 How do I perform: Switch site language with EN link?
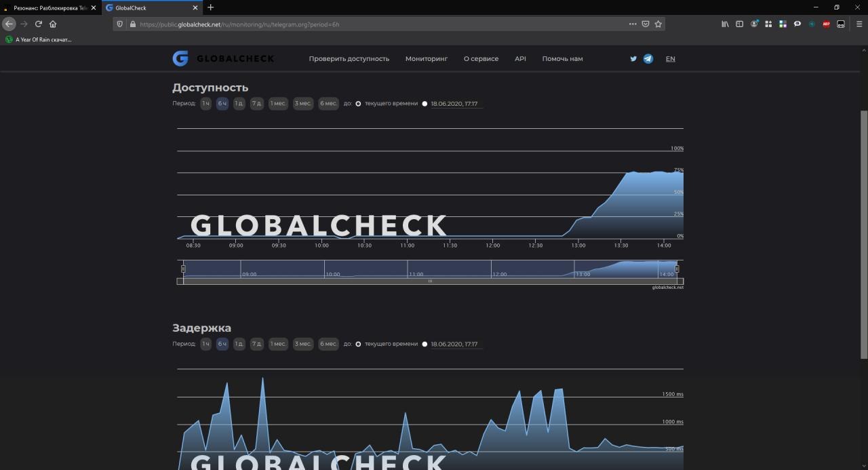[670, 59]
